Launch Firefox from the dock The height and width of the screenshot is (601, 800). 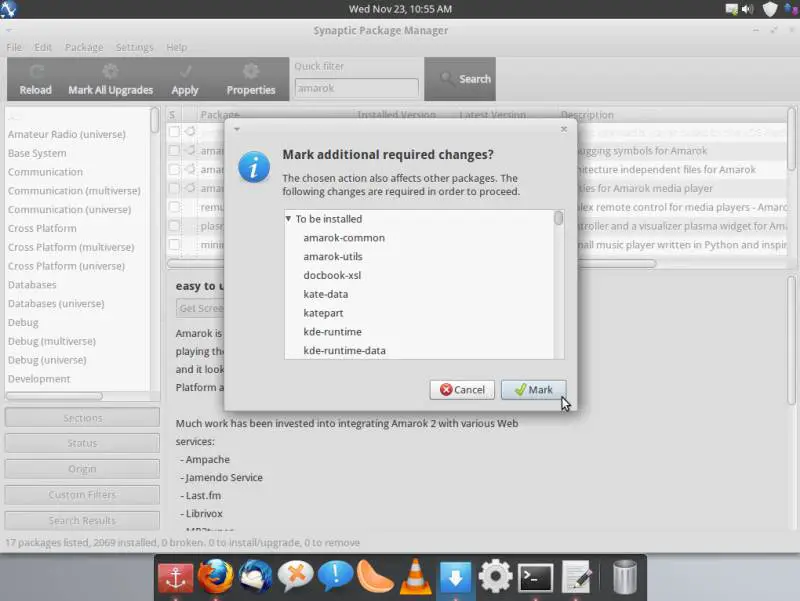point(215,577)
